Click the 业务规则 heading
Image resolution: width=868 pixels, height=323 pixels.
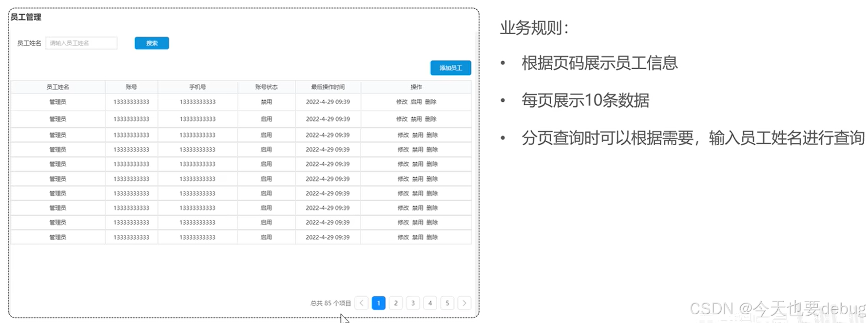tap(534, 28)
